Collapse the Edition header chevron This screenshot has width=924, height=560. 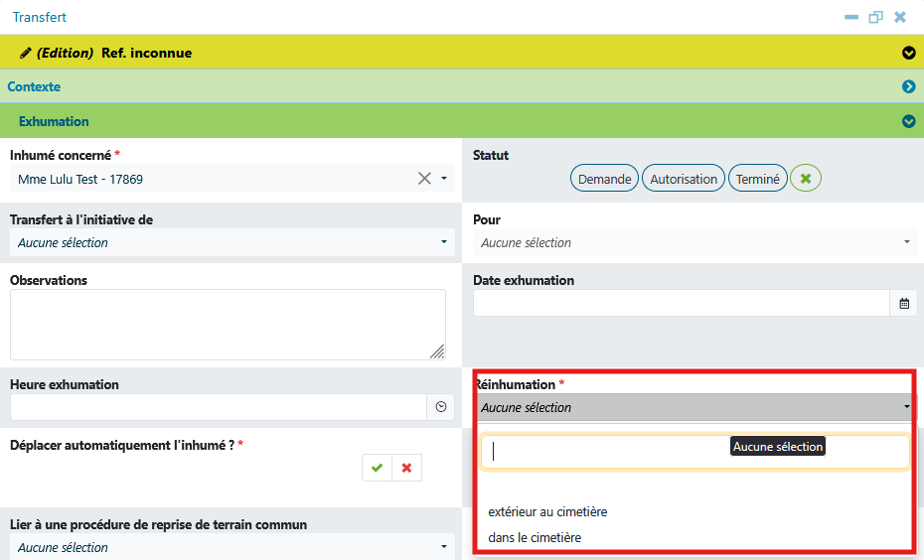click(x=909, y=53)
